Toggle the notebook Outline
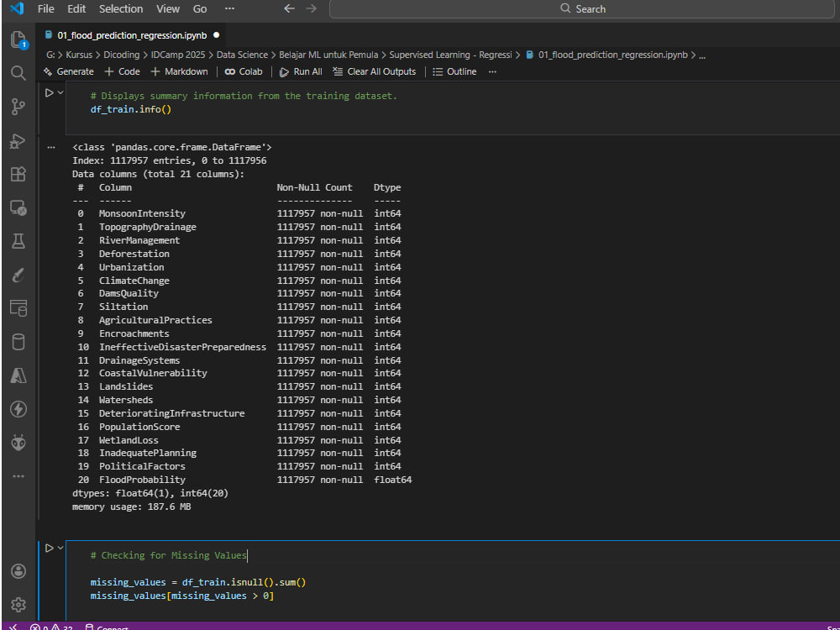Viewport: 840px width, 630px height. tap(454, 71)
